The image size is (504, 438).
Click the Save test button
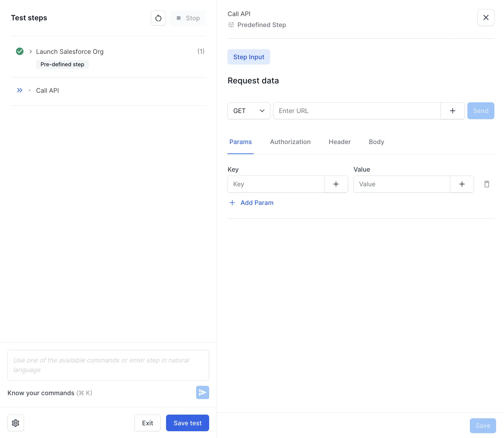tap(187, 423)
